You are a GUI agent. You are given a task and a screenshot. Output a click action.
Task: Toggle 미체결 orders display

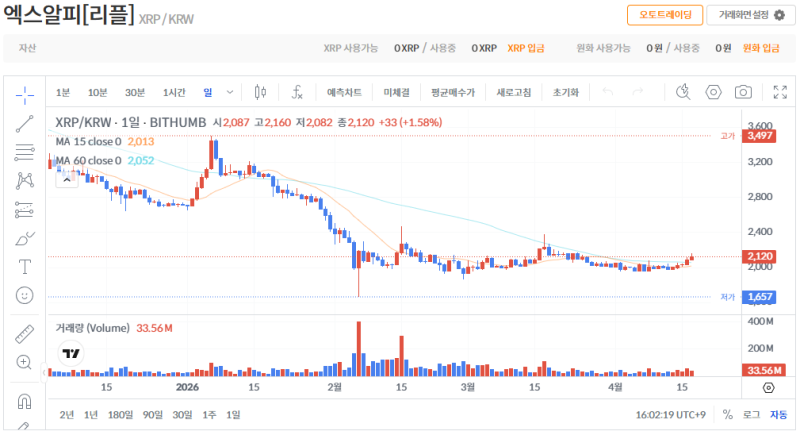pos(396,92)
